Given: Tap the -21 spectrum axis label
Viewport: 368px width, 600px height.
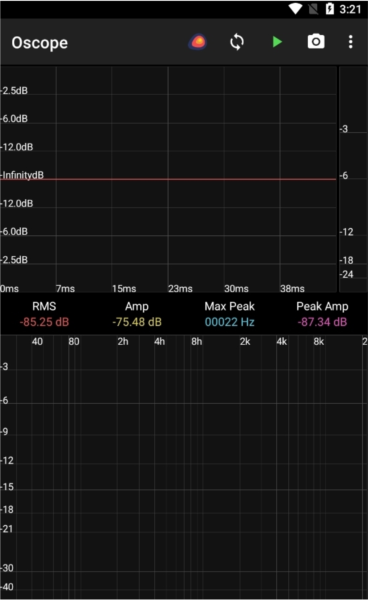Looking at the screenshot, I should [7, 529].
